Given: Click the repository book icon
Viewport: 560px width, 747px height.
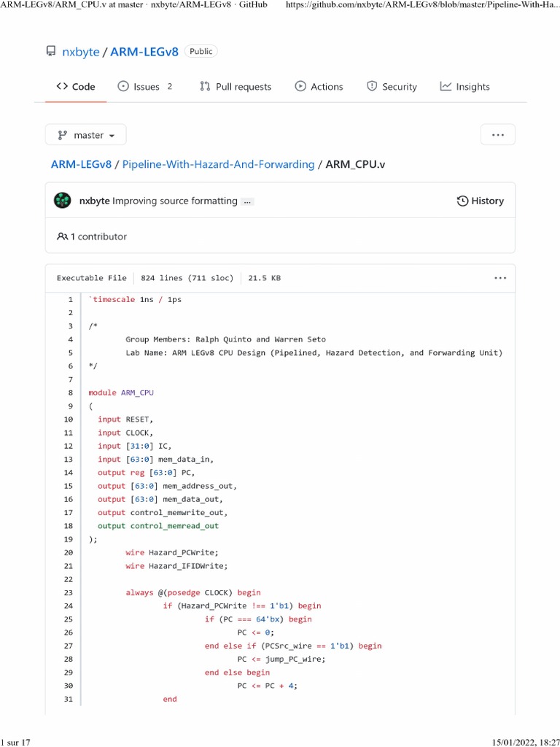Looking at the screenshot, I should (50, 52).
